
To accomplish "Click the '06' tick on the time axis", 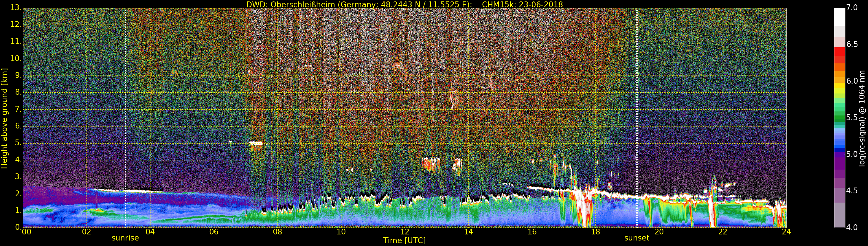I will click(x=214, y=232).
